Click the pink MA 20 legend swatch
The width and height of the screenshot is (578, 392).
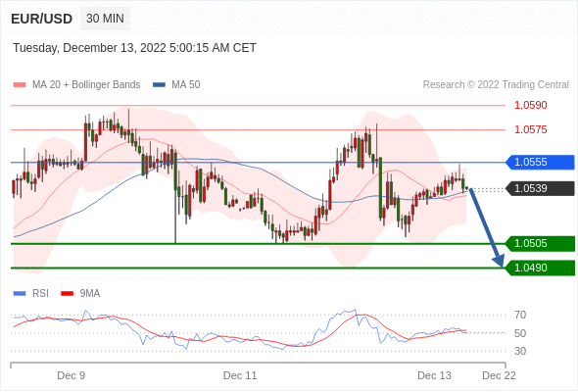[20, 85]
